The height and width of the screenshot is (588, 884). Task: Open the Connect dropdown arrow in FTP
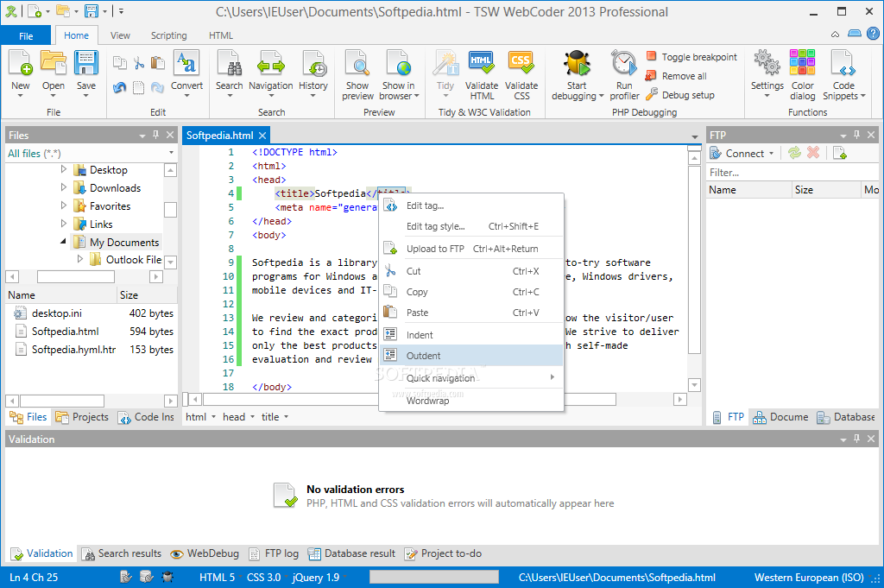pos(771,154)
